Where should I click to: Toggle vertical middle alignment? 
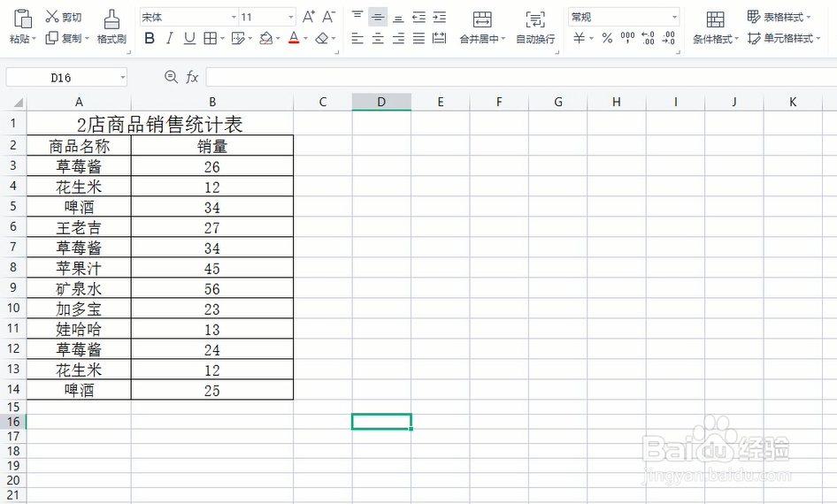click(x=378, y=17)
